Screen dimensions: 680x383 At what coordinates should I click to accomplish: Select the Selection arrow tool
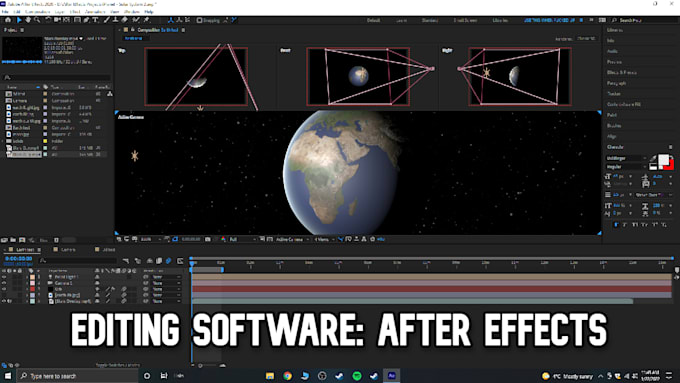click(x=19, y=20)
